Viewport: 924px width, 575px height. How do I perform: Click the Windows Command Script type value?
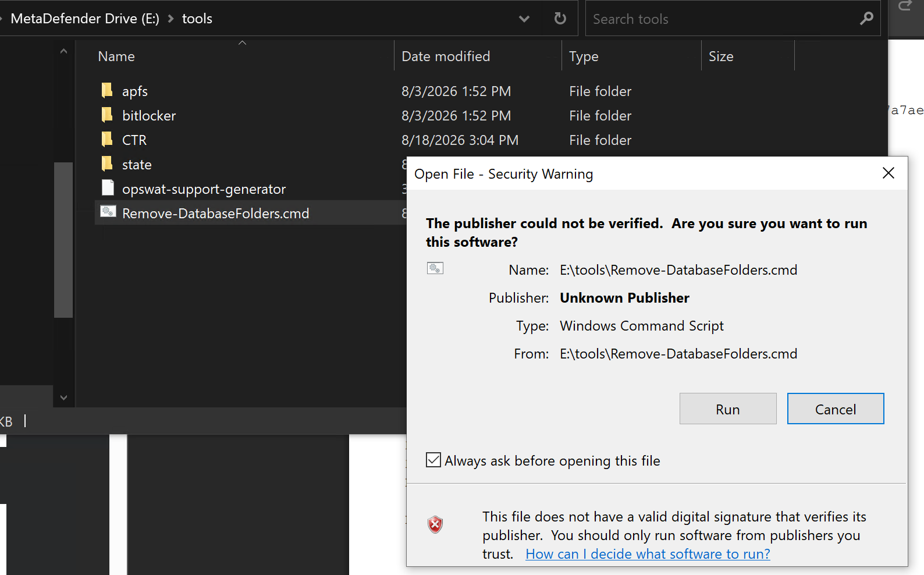[x=642, y=326]
